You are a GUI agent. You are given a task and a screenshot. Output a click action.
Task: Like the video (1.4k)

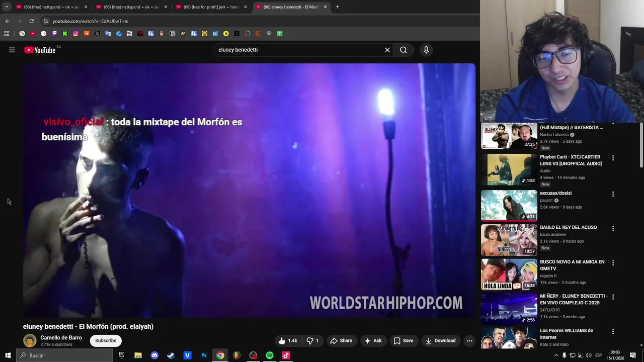288,340
